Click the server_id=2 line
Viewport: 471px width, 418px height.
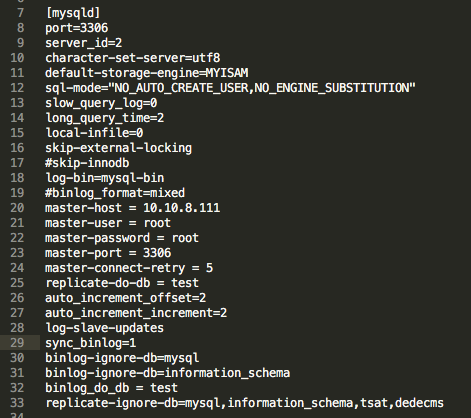pos(84,43)
